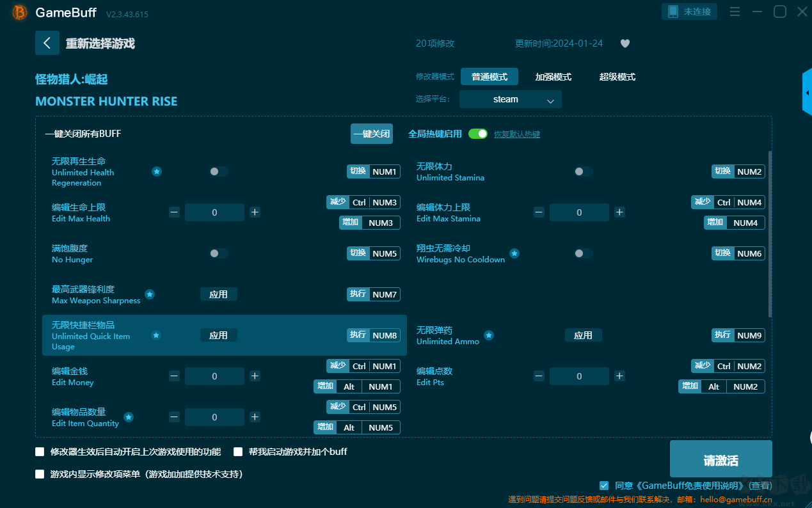Click star icon next to Edit Item Quantity

click(x=129, y=417)
